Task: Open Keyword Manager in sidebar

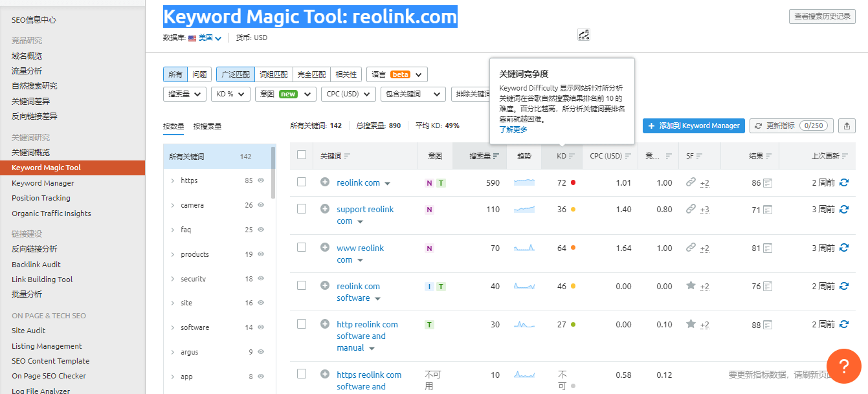Action: point(43,183)
